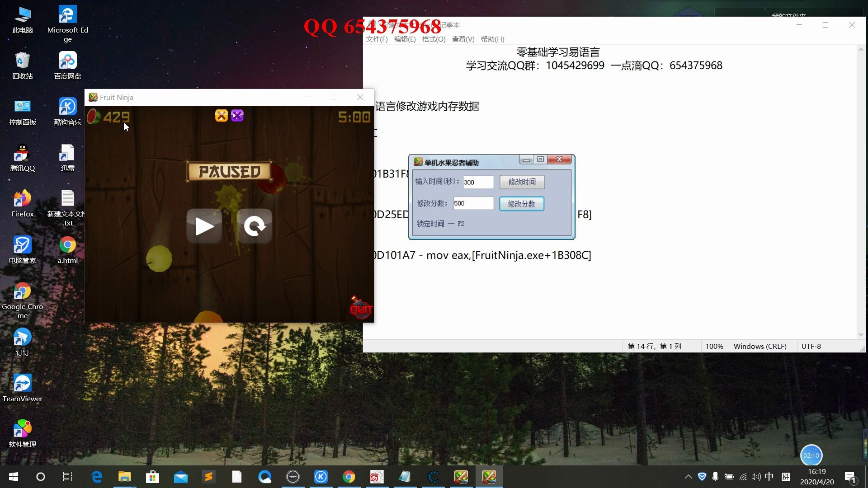
Task: Click the 修改时间 button in the cheat tool
Action: pos(522,182)
